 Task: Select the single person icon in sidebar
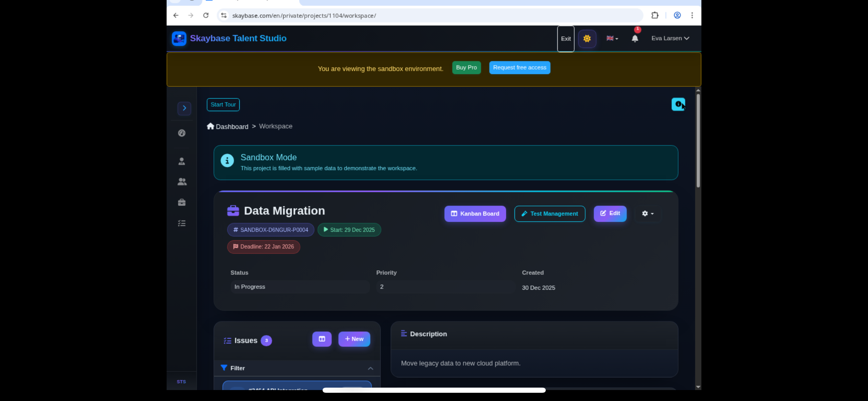(x=182, y=161)
